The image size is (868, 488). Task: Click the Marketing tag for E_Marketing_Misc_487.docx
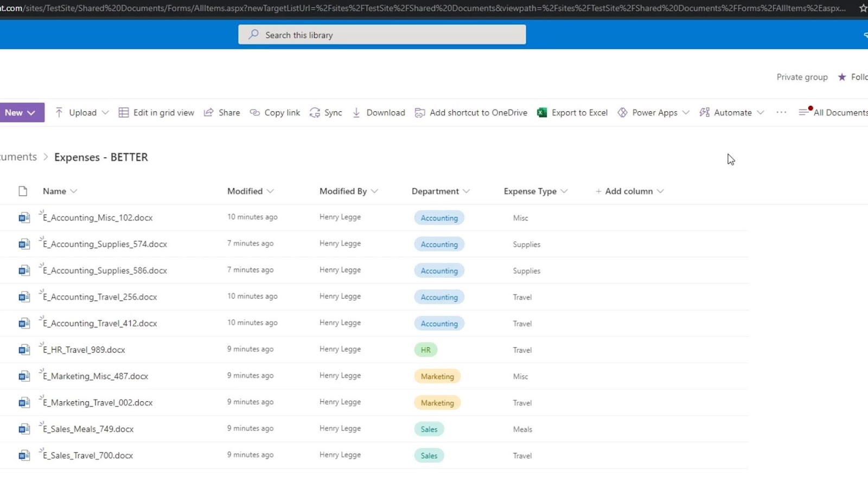click(437, 376)
